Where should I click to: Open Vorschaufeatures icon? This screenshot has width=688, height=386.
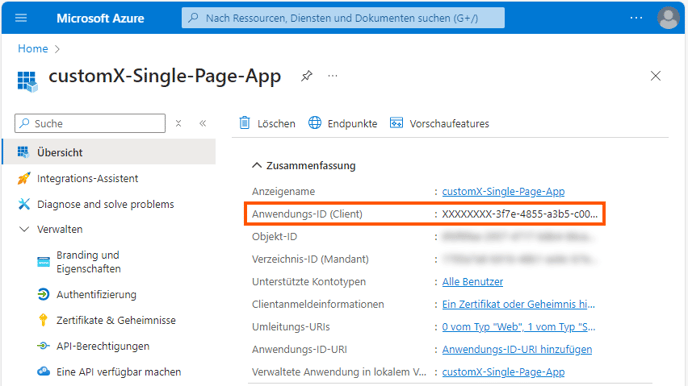pos(396,123)
